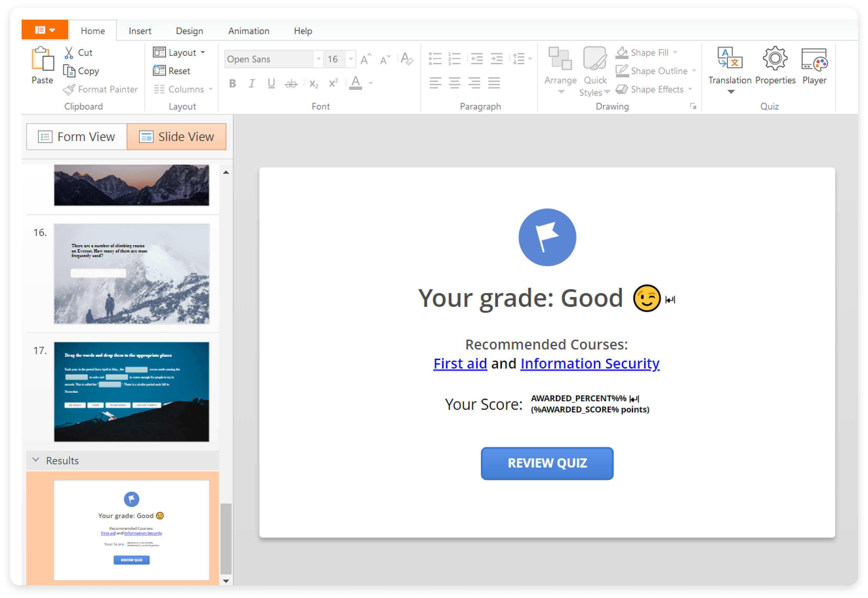
Task: Click the slide panel scroll up arrow
Action: coord(226,172)
